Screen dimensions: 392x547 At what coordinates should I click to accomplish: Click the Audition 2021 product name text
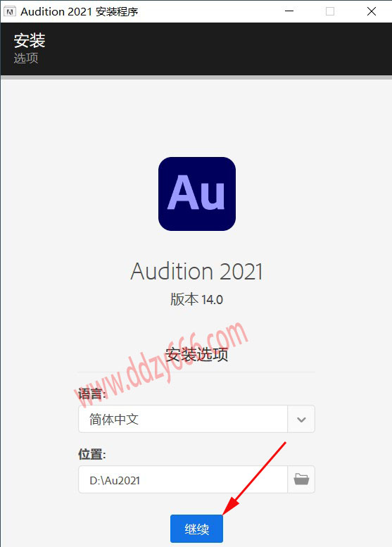pyautogui.click(x=196, y=272)
